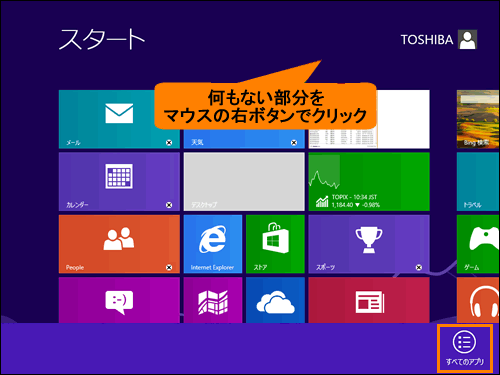Open the Store tile

[x=275, y=244]
